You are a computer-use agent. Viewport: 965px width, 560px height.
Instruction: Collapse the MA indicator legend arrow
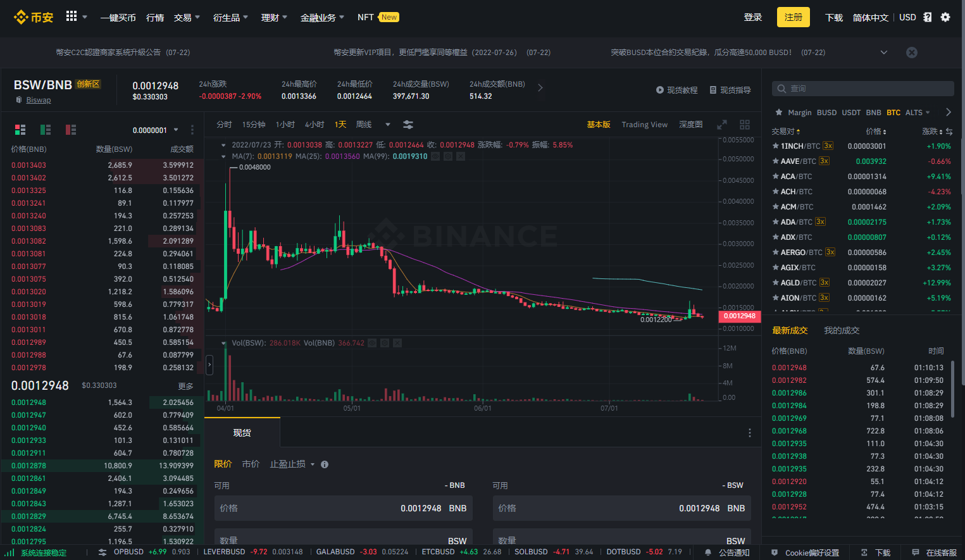click(223, 156)
